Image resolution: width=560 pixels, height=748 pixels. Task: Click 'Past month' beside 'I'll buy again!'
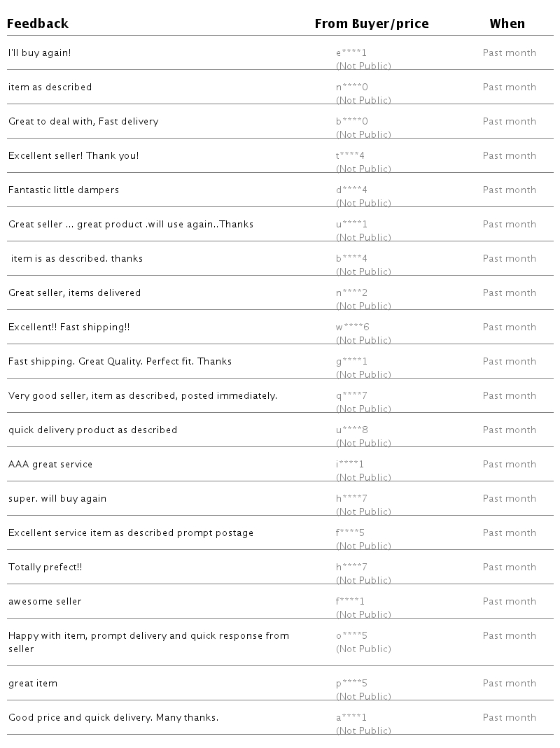point(509,52)
